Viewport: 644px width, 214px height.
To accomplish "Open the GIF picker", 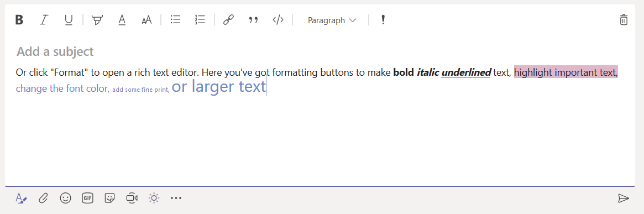I will coord(87,198).
